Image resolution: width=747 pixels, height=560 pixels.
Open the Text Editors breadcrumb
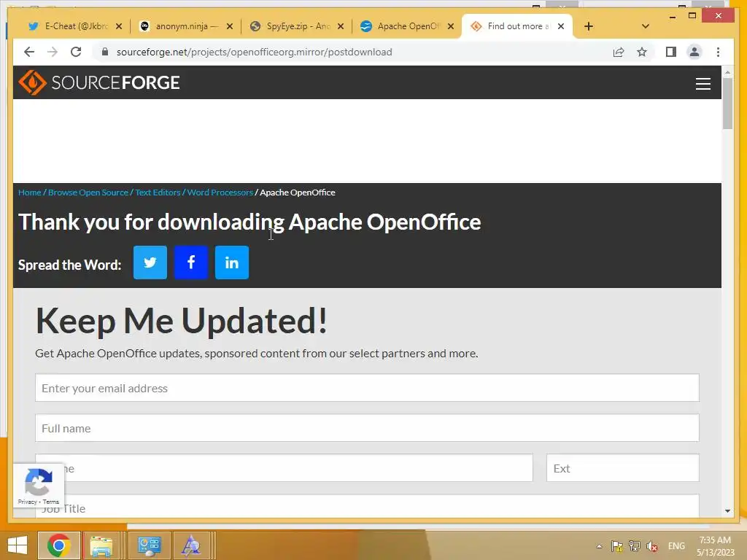pos(158,192)
